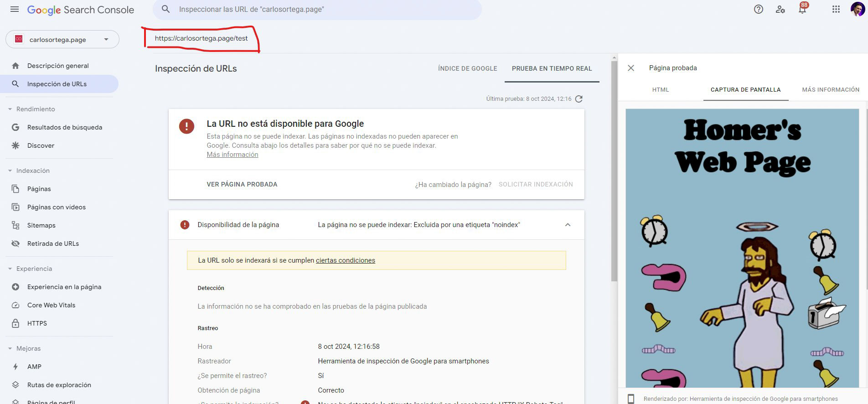Click the Sitemaps sidebar item label
The image size is (868, 404).
(41, 225)
